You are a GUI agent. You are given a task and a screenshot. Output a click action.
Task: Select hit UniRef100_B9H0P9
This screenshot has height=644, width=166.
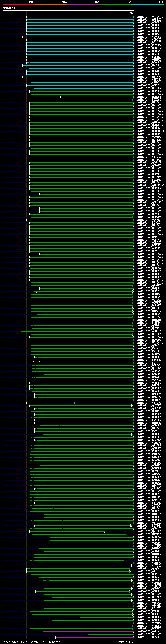(x=149, y=25)
